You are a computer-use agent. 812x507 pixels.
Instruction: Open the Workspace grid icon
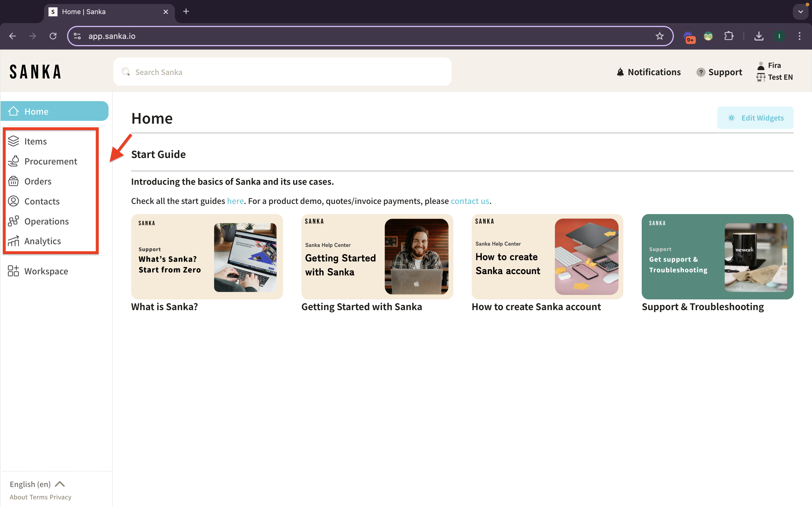pyautogui.click(x=14, y=271)
